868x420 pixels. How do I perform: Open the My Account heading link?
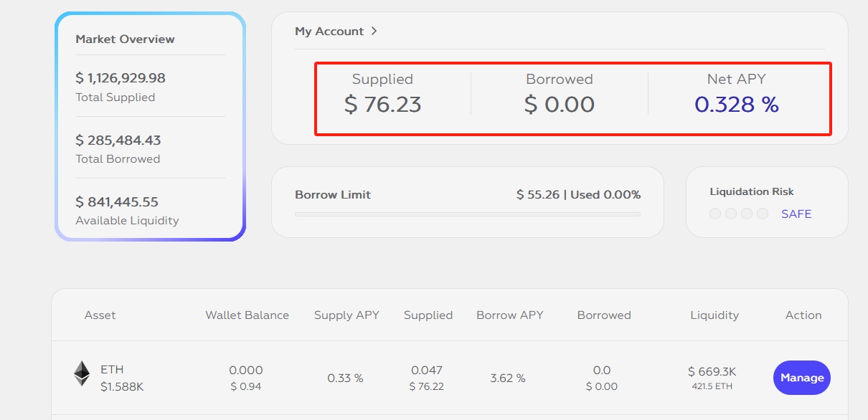point(329,32)
